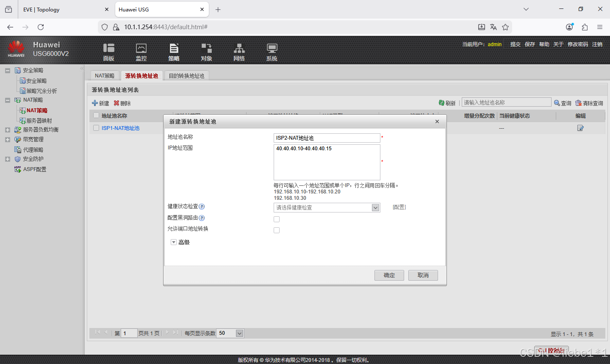The height and width of the screenshot is (364, 610).
Task: Click the browser reload icon
Action: 41,27
